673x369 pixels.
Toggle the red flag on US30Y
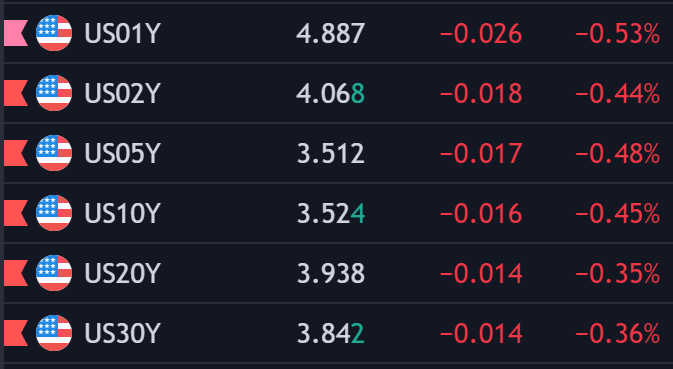coord(16,333)
